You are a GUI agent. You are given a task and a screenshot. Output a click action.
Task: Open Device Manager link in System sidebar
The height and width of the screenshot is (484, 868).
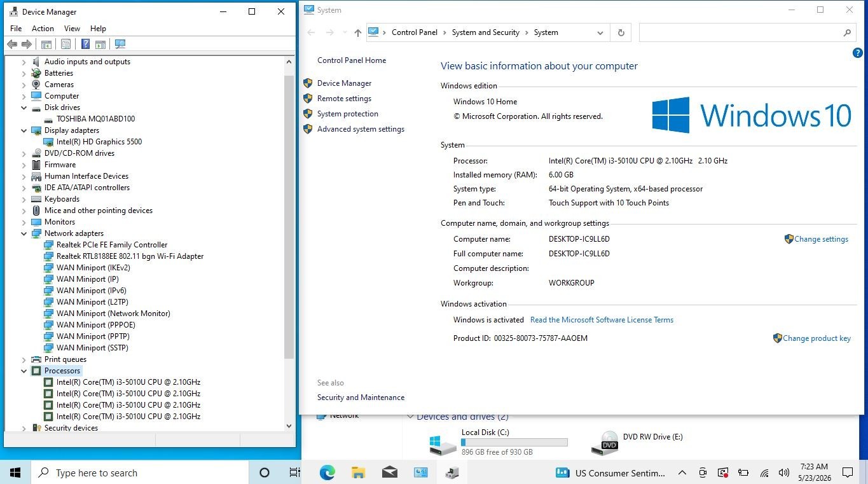tap(344, 83)
